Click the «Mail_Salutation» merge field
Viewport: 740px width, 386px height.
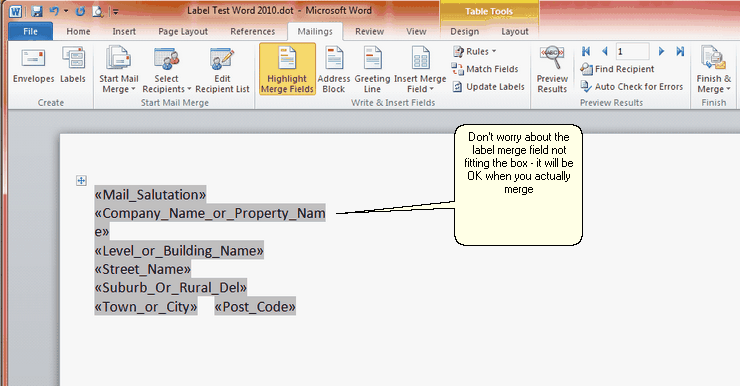[150, 194]
